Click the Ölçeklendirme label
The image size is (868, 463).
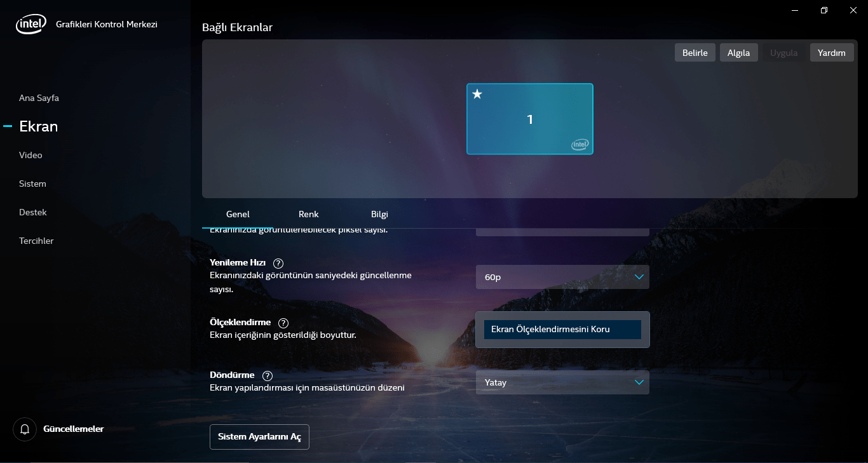(x=240, y=323)
